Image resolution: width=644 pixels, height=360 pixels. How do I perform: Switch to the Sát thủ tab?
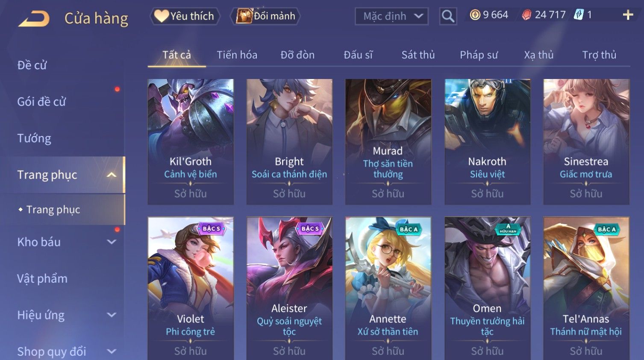point(418,55)
